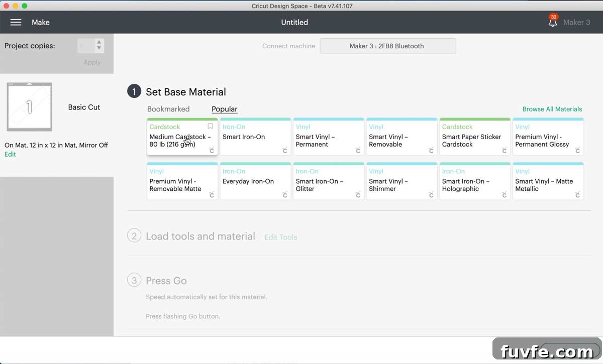The width and height of the screenshot is (603, 364).
Task: Open Browse All Materials
Action: pyautogui.click(x=552, y=109)
